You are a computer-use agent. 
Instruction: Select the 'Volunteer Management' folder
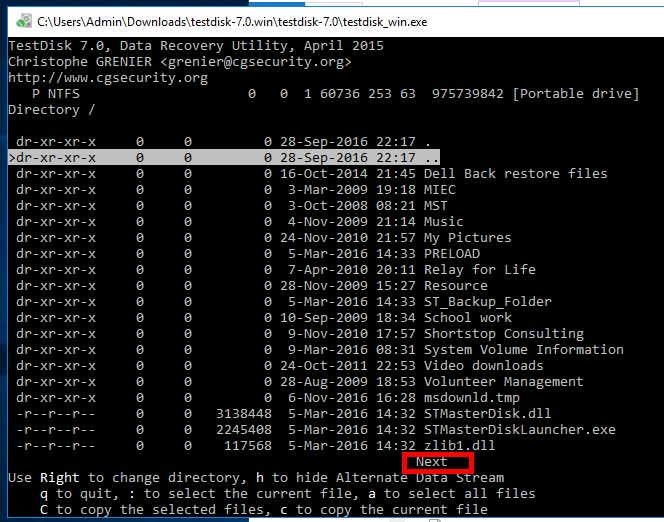(300, 381)
